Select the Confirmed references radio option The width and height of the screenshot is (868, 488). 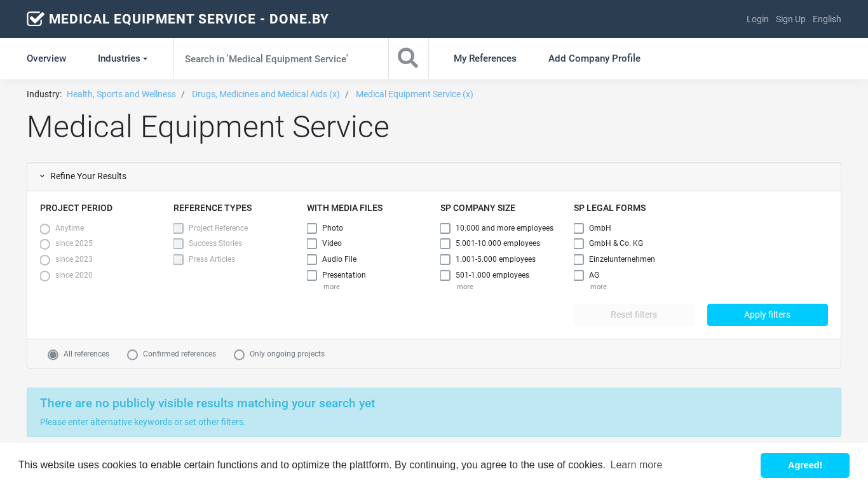click(133, 355)
